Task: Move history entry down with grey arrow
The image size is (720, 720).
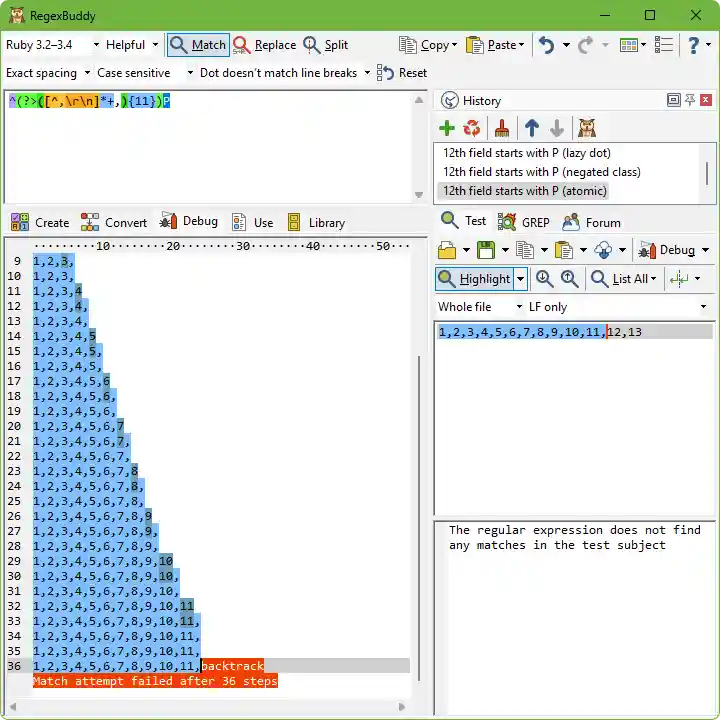Action: click(x=557, y=128)
